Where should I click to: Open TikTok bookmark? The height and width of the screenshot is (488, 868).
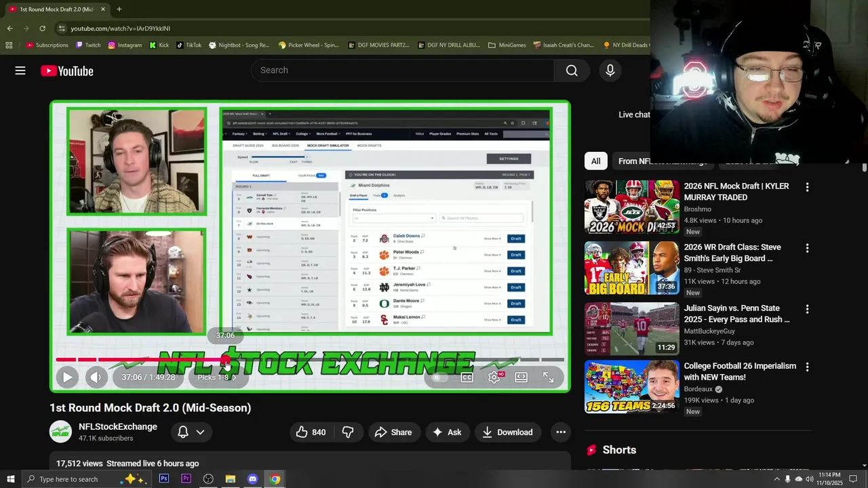pos(189,45)
